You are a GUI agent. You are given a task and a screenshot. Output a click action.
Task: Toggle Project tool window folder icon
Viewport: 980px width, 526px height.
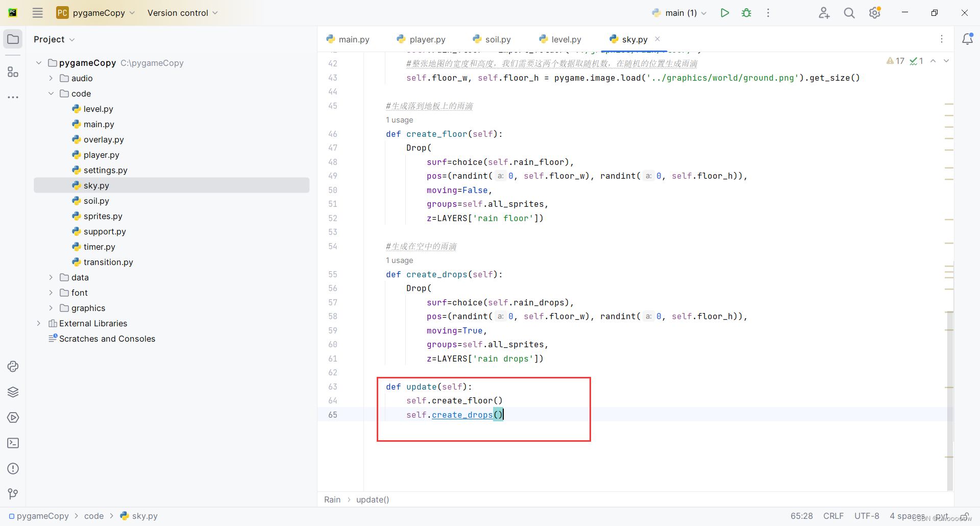tap(13, 39)
